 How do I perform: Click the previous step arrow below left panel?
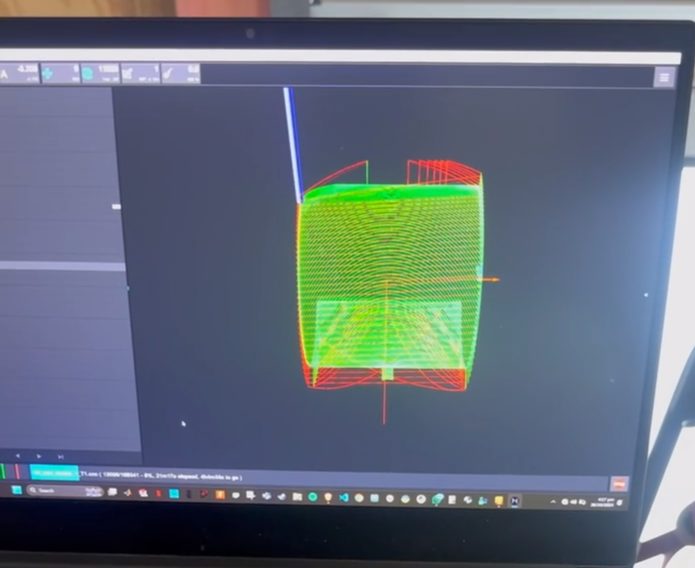18,456
